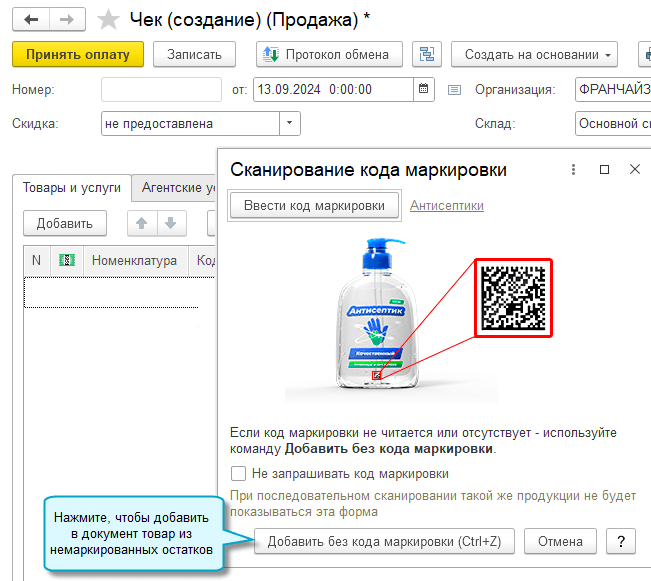Click the Склад field Основной
This screenshot has height=581, width=651.
613,123
